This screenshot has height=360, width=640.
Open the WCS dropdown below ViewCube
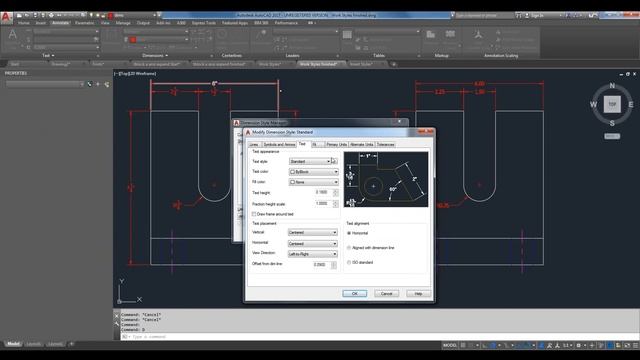[612, 136]
